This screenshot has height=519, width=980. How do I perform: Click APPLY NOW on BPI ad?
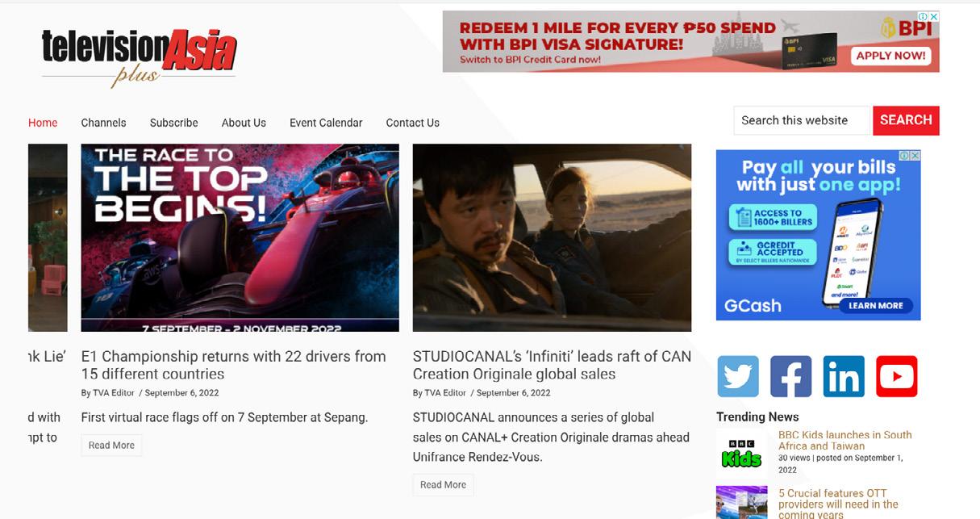[890, 56]
